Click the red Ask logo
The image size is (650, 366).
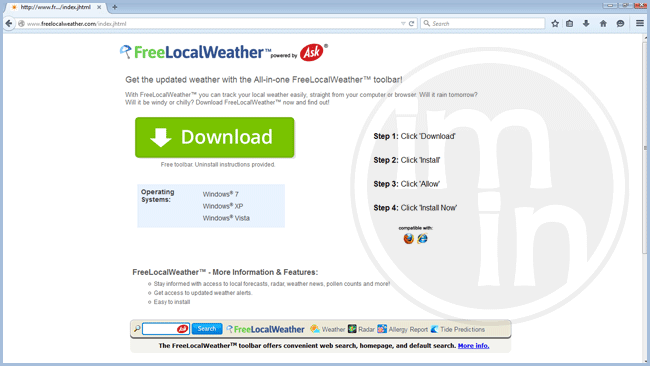(x=312, y=52)
